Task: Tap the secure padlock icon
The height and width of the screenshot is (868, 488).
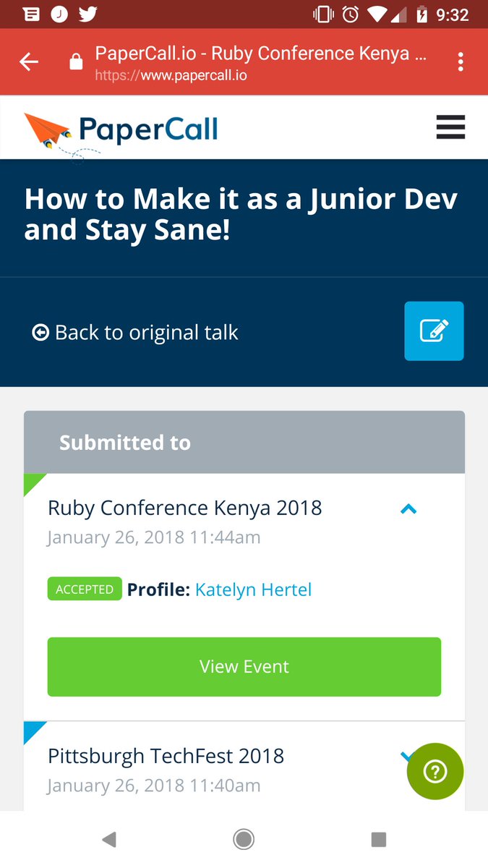Action: 76,63
